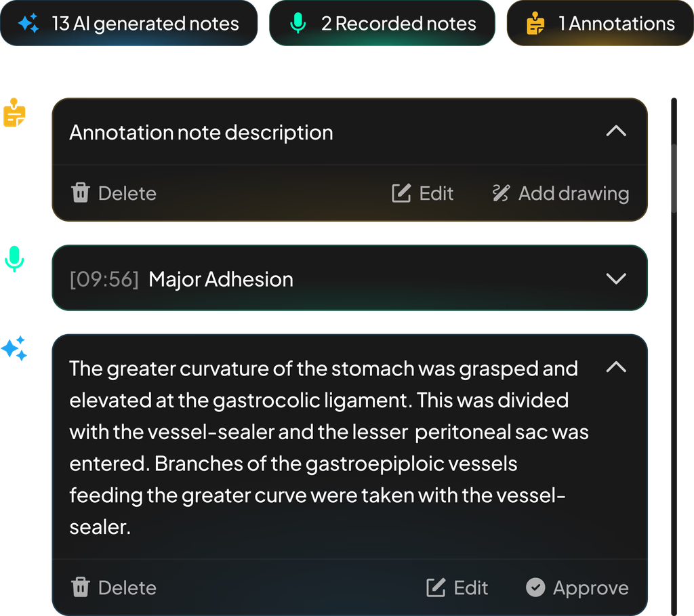
Task: Click the pencil edit icon on the AI note
Action: point(436,588)
